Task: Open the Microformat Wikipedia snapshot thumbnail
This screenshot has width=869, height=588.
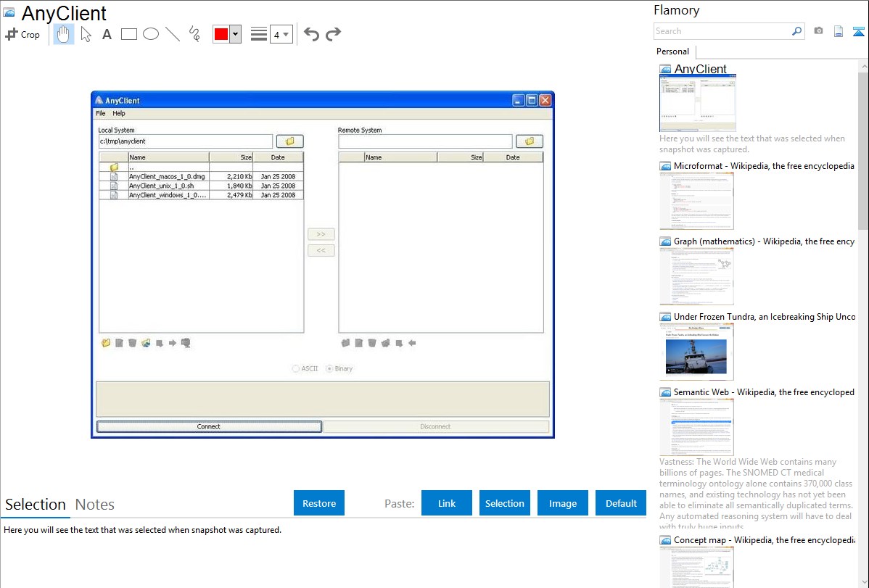Action: point(696,201)
